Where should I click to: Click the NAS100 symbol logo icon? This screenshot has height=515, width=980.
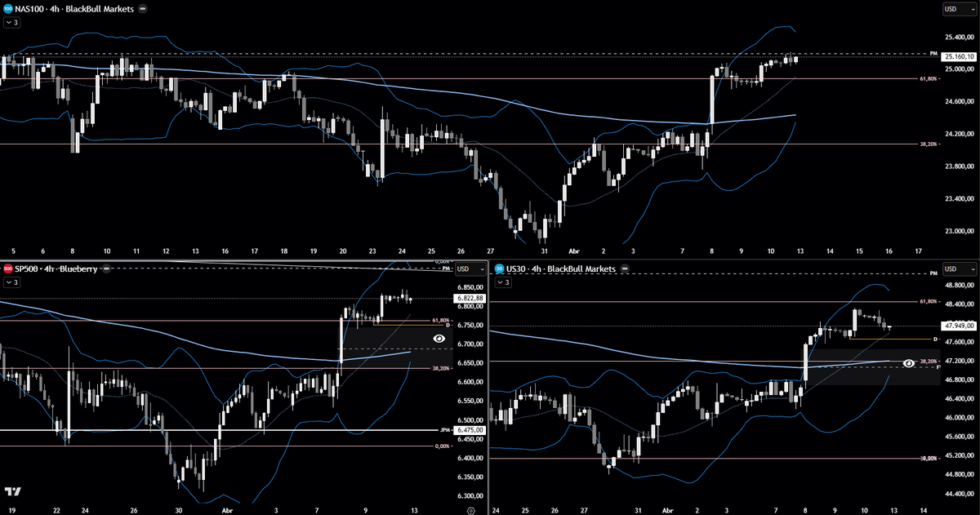pyautogui.click(x=7, y=7)
